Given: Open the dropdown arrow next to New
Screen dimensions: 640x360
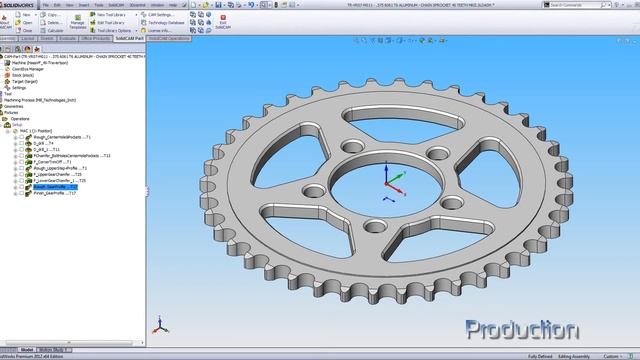Looking at the screenshot, I should [36, 15].
